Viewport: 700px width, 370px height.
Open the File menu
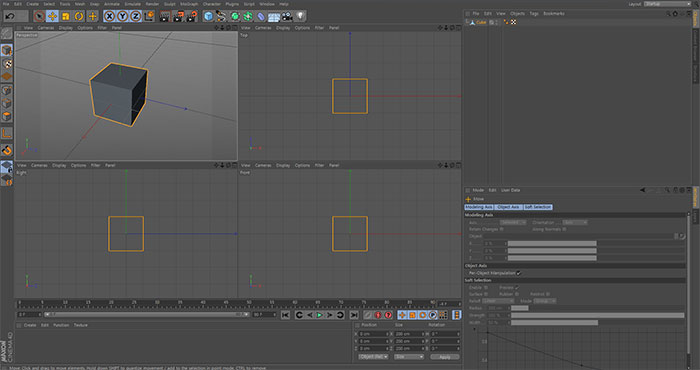[x=6, y=4]
